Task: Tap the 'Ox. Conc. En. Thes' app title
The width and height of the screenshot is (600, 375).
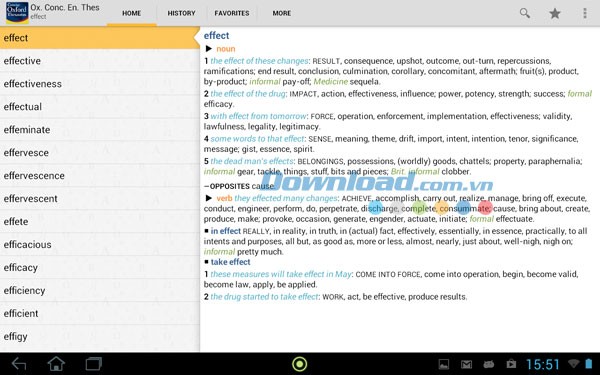Action: (x=65, y=7)
